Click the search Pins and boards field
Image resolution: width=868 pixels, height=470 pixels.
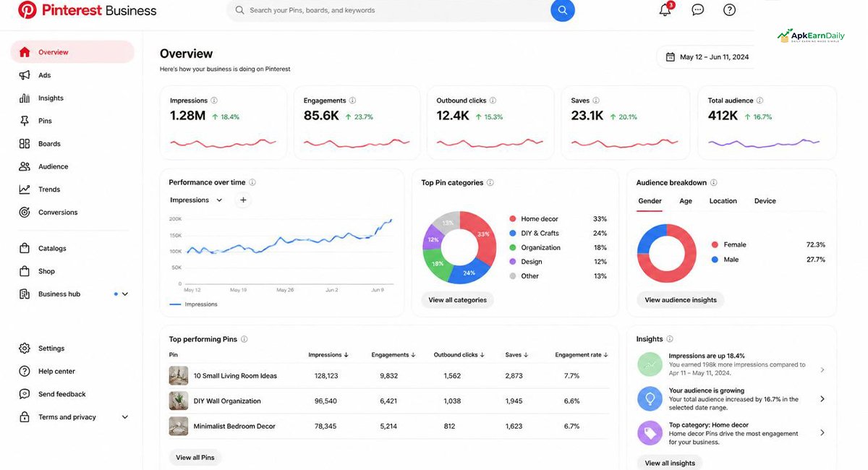(x=388, y=10)
